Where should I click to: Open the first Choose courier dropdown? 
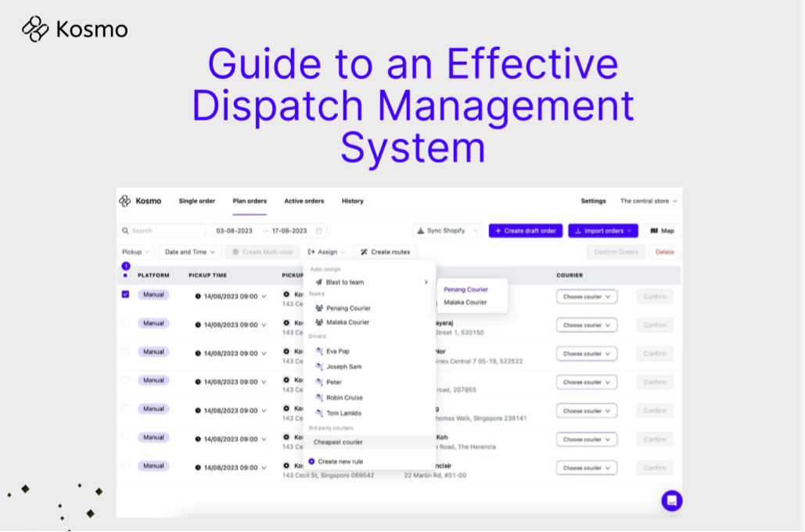tap(585, 296)
